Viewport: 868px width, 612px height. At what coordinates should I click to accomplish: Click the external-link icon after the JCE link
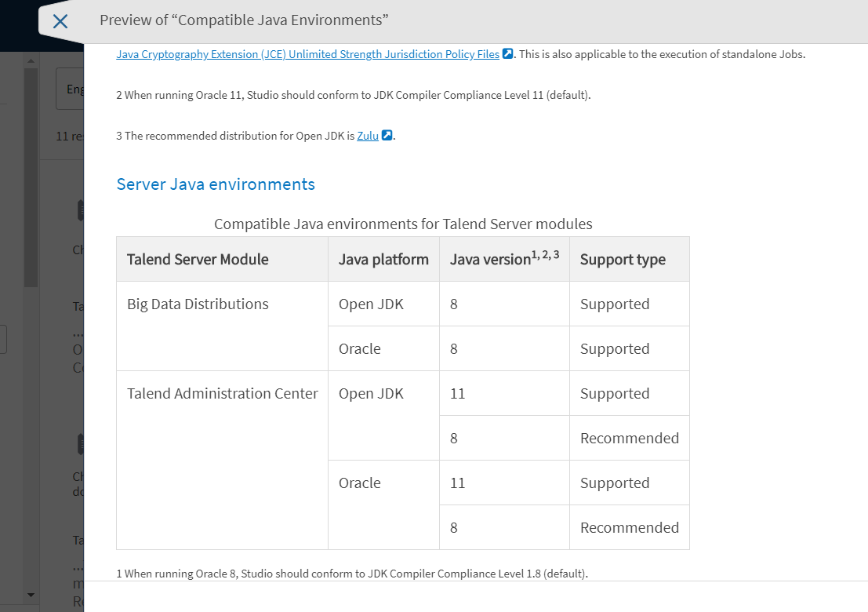pos(507,53)
